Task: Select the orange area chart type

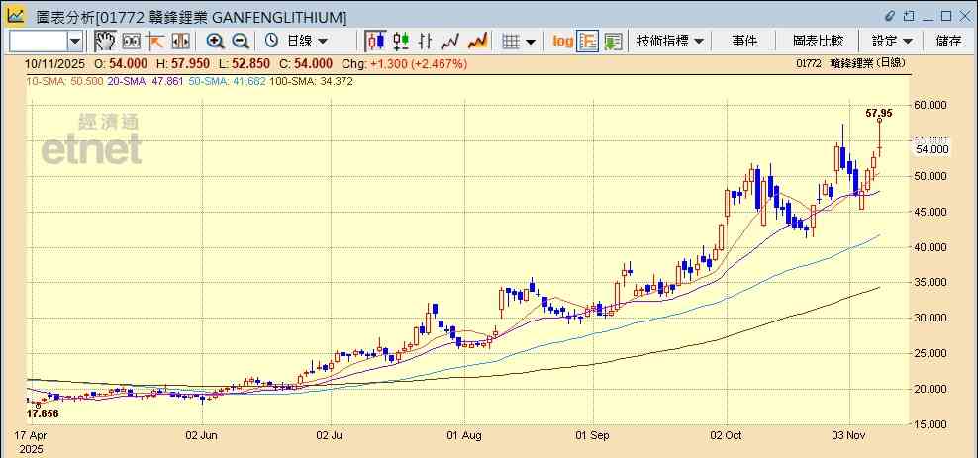Action: pyautogui.click(x=477, y=41)
